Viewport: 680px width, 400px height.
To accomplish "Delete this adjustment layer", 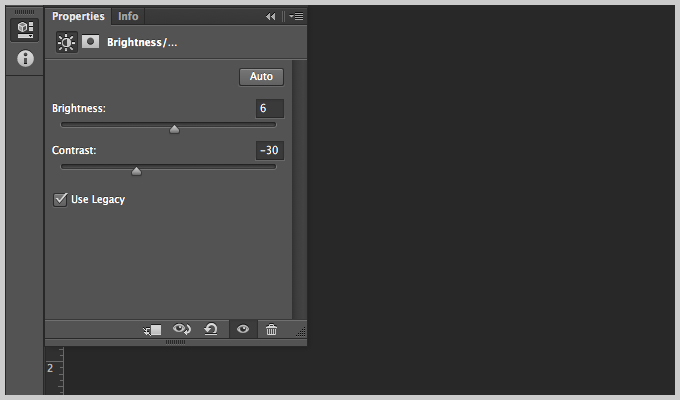I will point(271,330).
